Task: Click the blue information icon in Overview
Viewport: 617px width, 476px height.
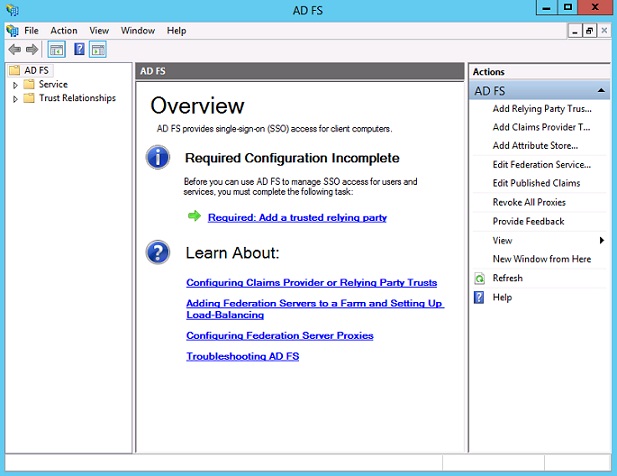Action: [158, 157]
